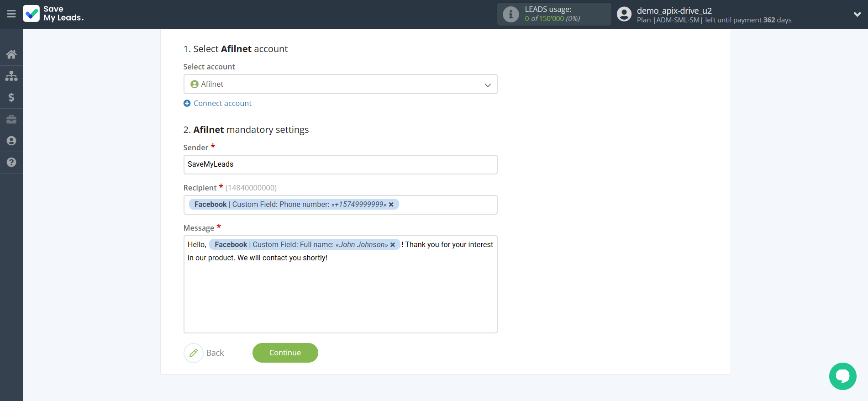
Task: Click the Recipient field empty area
Action: coord(447,205)
